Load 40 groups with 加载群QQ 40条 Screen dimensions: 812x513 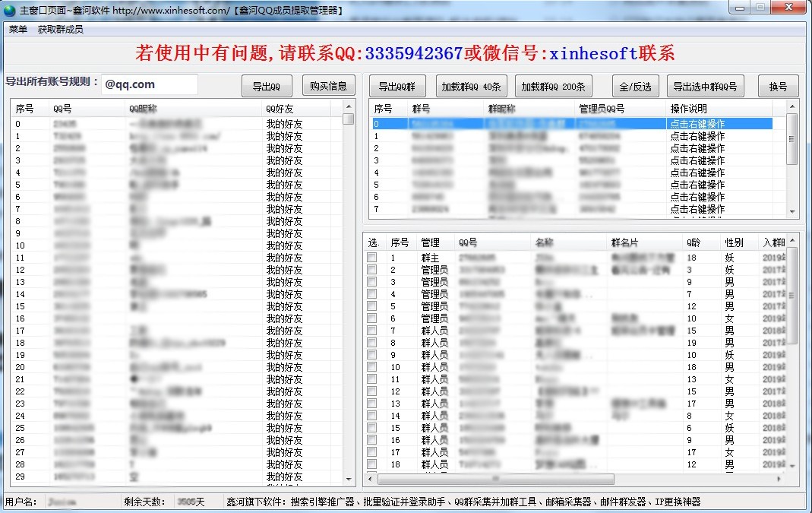(x=471, y=86)
